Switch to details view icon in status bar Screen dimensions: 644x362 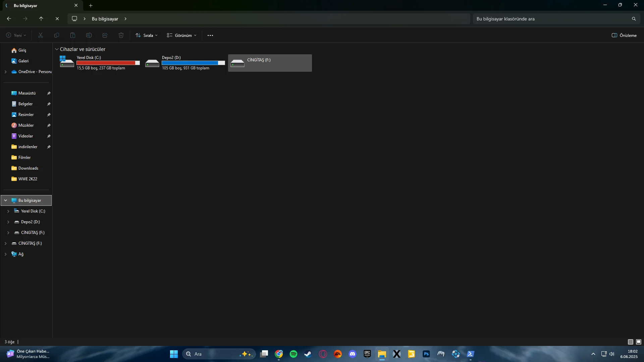(x=630, y=342)
